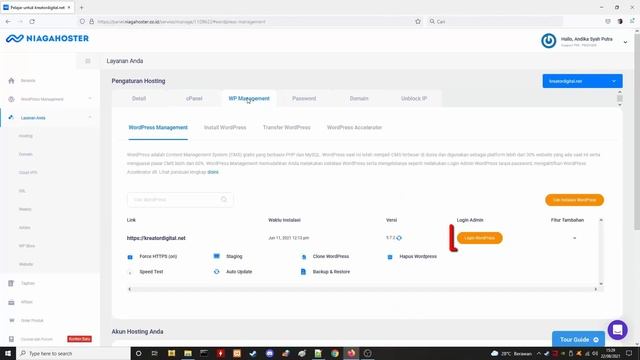Expand the WordPress Management sidebar chevron
The image size is (640, 360).
pyautogui.click(x=90, y=99)
